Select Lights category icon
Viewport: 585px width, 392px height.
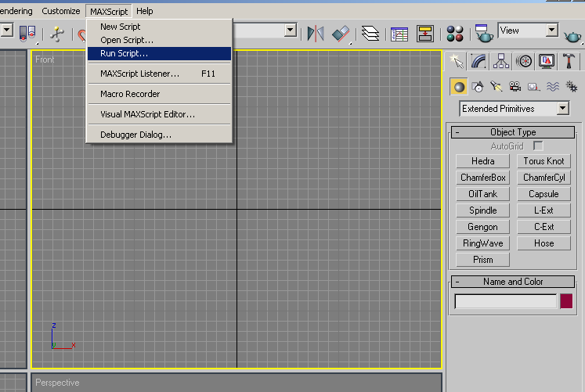[x=497, y=87]
